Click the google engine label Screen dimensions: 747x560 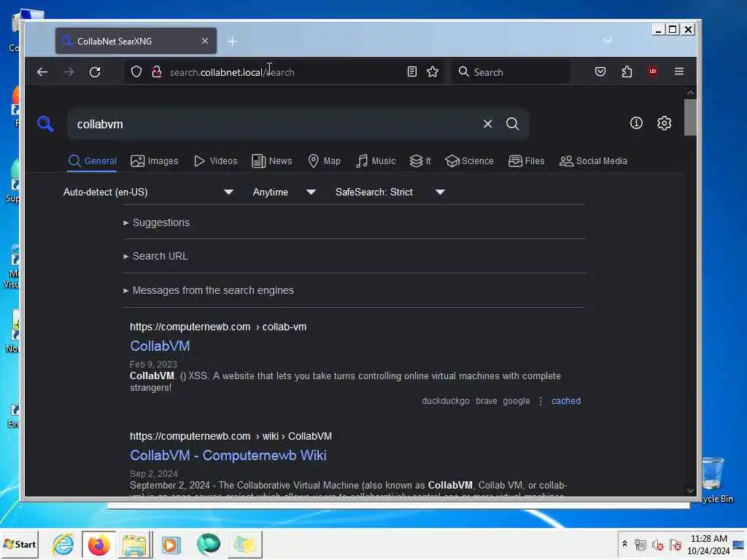coord(516,401)
